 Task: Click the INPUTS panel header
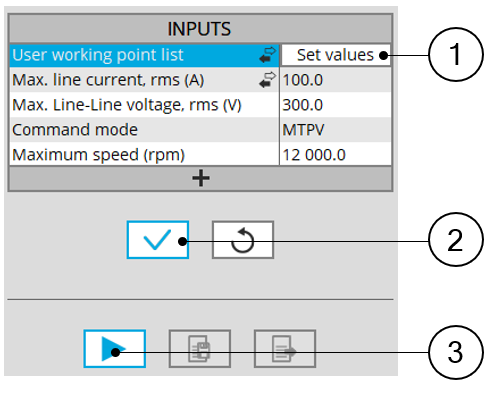pos(200,29)
